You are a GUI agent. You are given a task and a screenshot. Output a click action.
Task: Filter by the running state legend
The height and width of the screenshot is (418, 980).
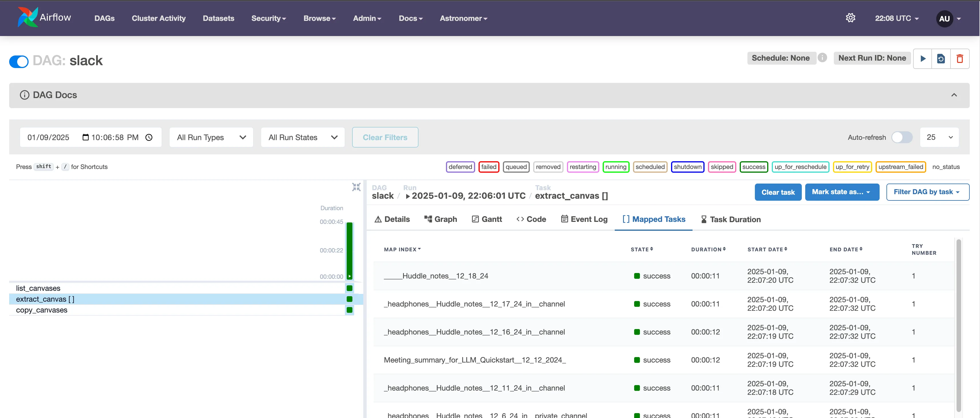tap(616, 167)
